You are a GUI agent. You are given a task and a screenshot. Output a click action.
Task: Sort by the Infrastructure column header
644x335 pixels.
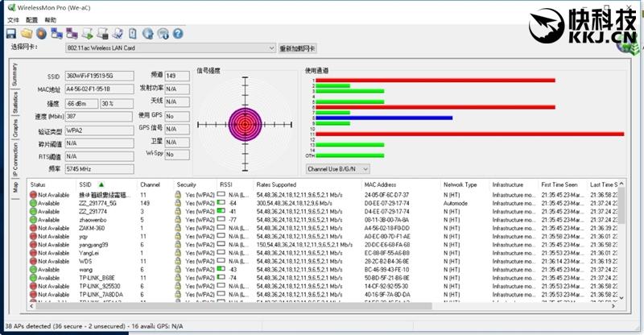508,184
